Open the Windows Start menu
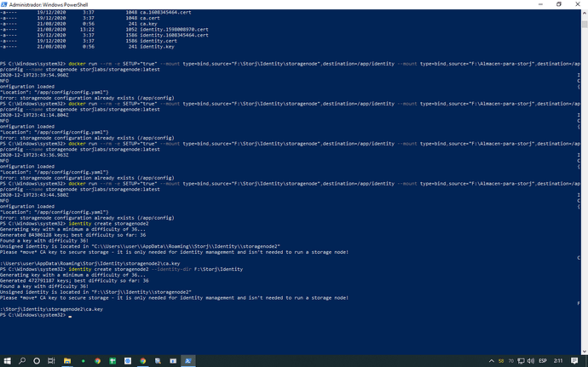 tap(7, 360)
